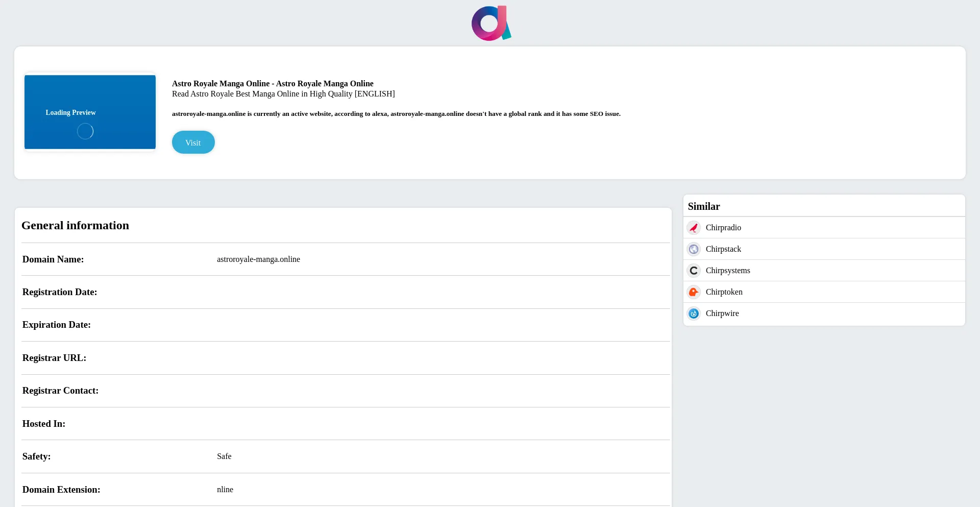Click the loading spinner in the preview

(x=85, y=131)
